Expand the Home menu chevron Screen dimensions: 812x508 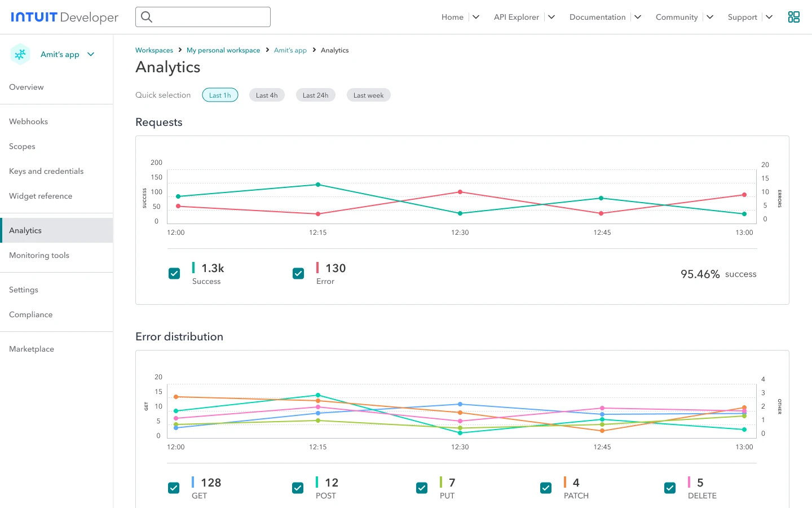point(476,17)
